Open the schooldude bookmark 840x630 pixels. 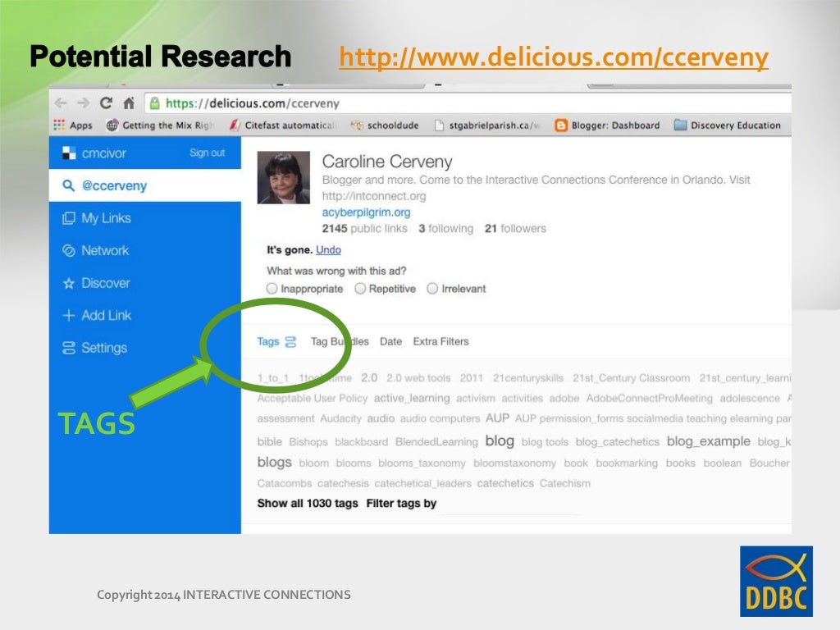click(385, 126)
